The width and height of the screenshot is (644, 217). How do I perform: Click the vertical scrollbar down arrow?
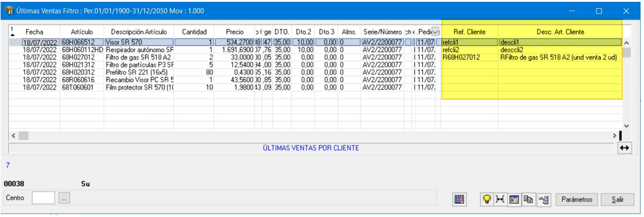[x=626, y=126]
